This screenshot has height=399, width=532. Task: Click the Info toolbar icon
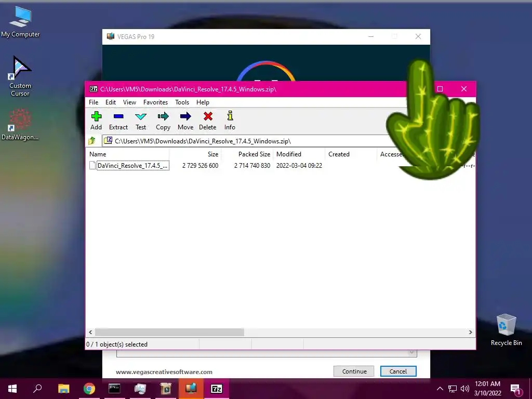(230, 121)
